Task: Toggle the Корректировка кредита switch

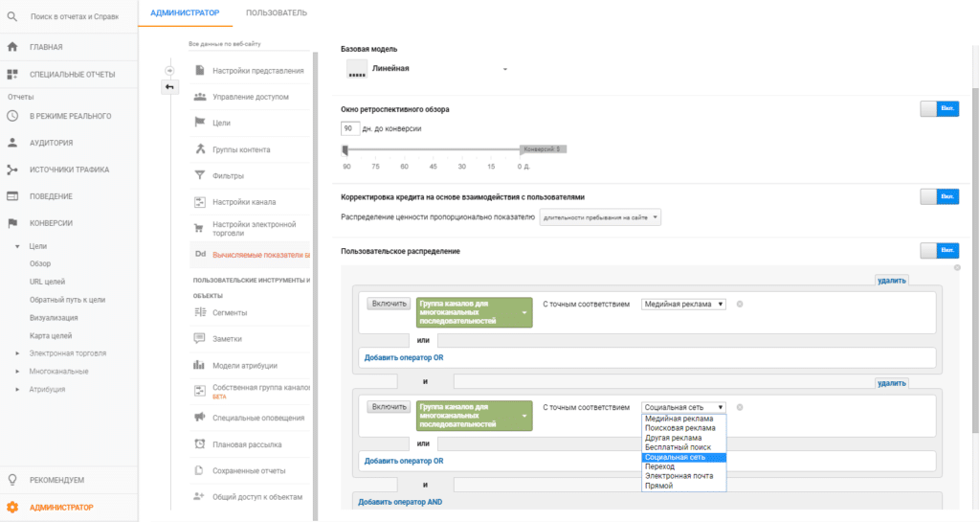Action: tap(940, 197)
